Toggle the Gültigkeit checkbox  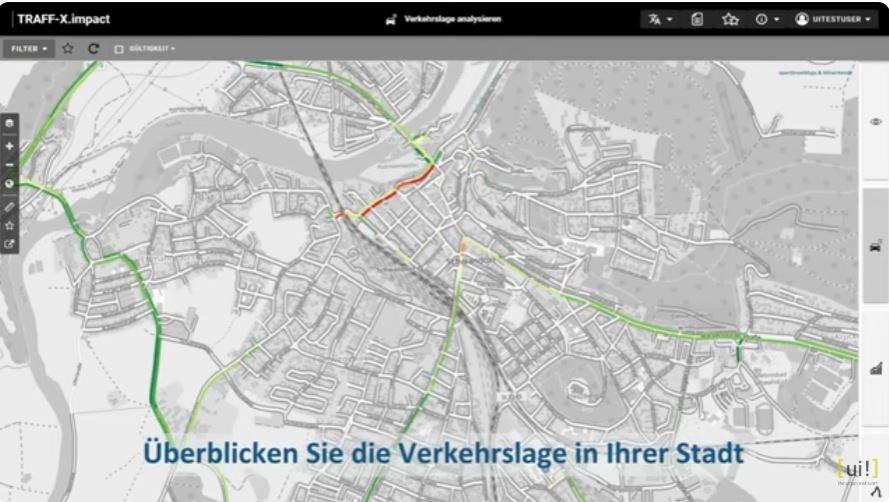point(119,48)
